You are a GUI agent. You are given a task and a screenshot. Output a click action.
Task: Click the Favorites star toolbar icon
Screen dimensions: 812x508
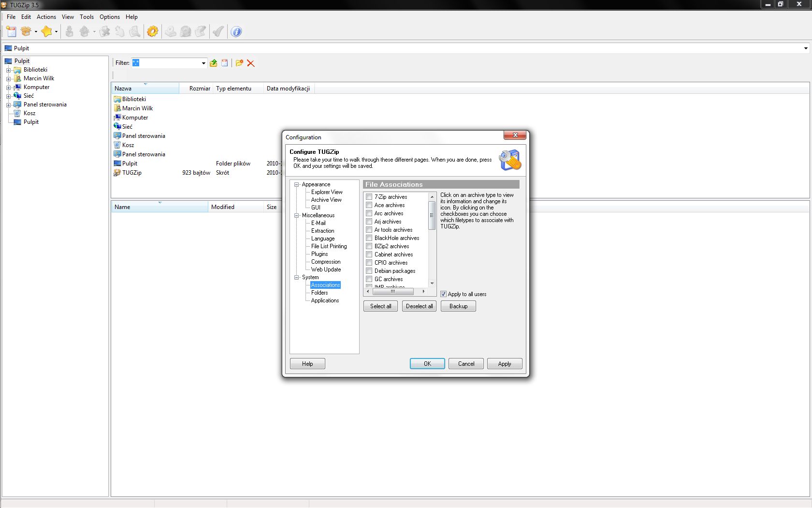pos(46,31)
